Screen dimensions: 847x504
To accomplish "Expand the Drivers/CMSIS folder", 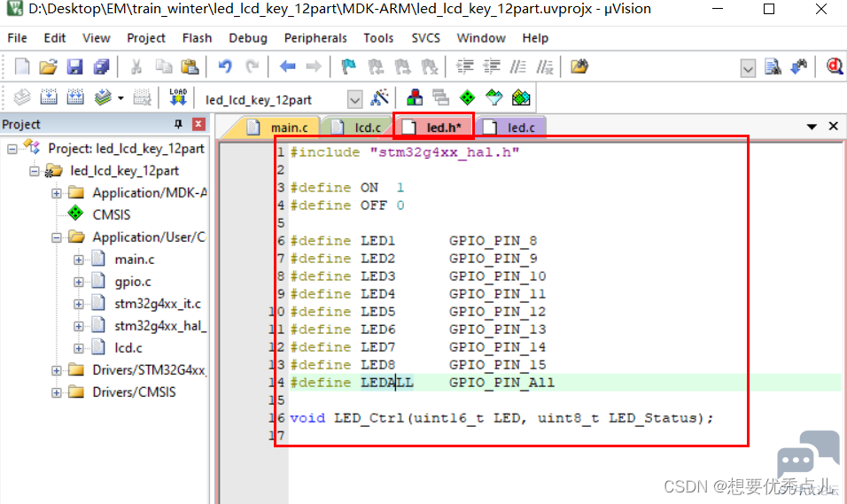I will pos(56,392).
